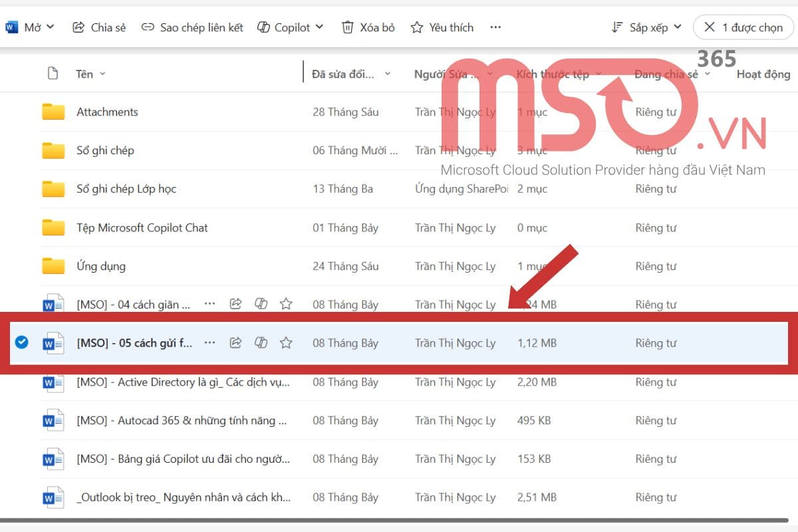Click Word icon of Outlook bị treo file

pos(53,497)
